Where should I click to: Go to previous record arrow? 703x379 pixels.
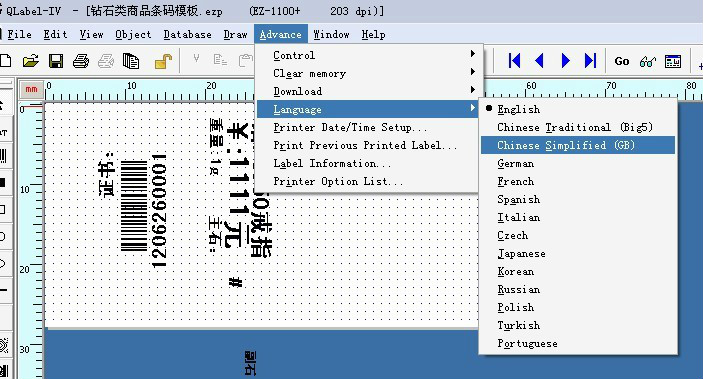pos(540,60)
